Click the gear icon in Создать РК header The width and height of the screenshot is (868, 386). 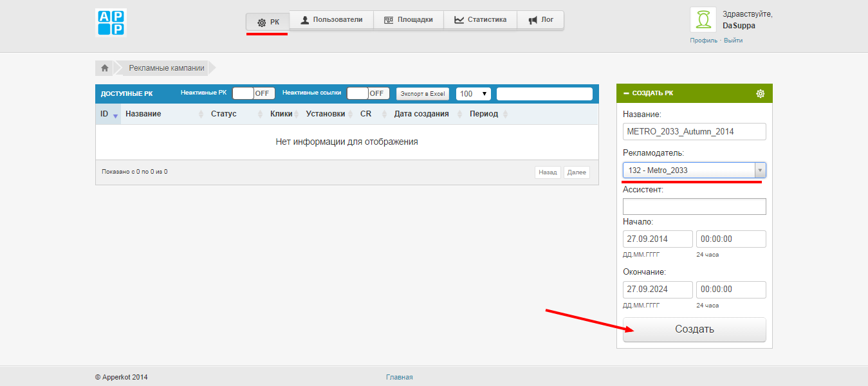[x=760, y=93]
